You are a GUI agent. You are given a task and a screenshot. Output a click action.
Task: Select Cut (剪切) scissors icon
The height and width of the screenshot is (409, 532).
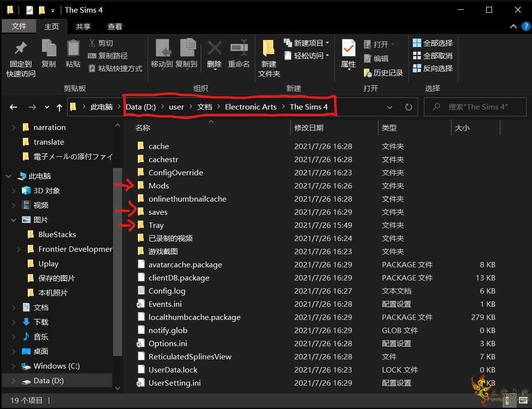[92, 43]
